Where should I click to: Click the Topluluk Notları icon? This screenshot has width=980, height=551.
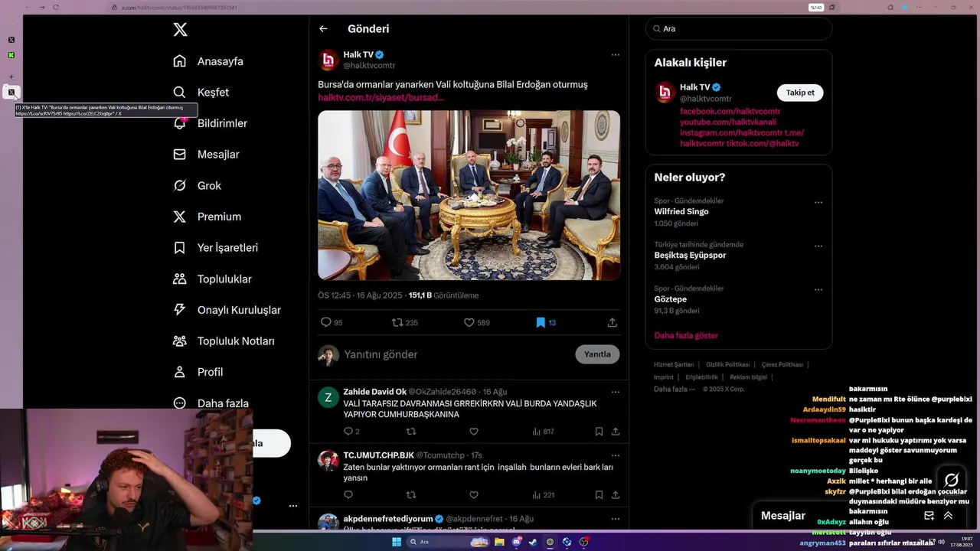pyautogui.click(x=179, y=341)
